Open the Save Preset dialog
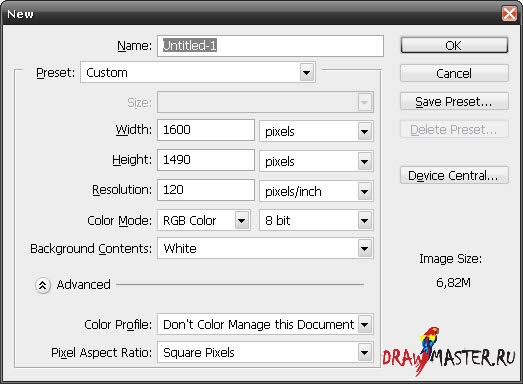Screen dimensions: 523x384 [454, 101]
